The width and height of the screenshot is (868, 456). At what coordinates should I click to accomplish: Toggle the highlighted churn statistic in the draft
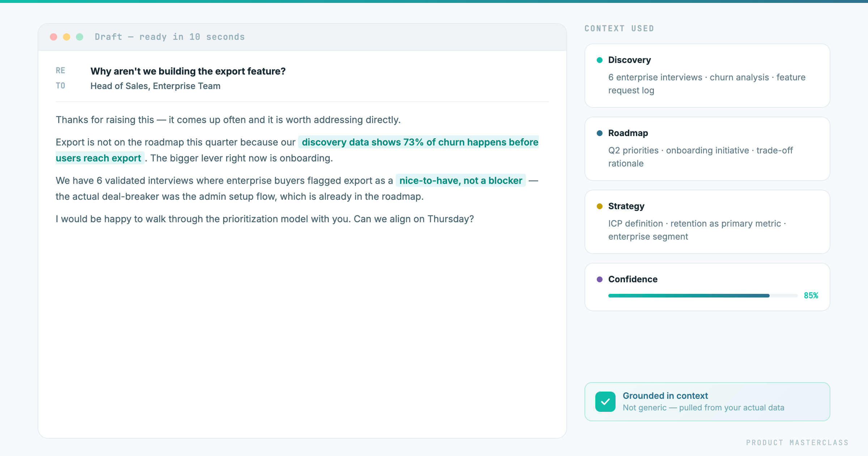tap(420, 142)
